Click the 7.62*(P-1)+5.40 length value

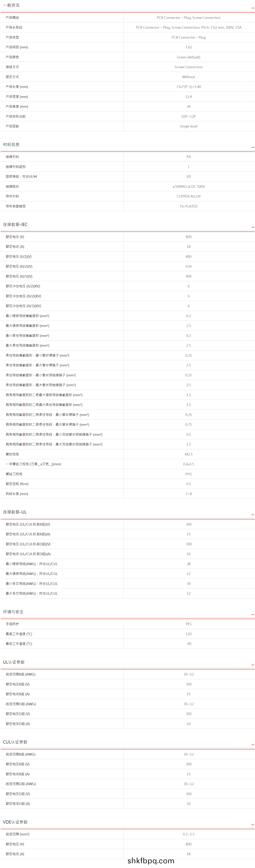point(188,87)
